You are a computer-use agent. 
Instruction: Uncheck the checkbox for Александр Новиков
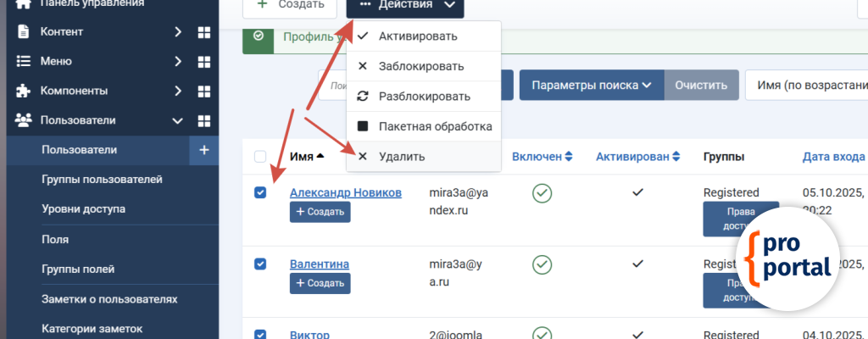[260, 192]
